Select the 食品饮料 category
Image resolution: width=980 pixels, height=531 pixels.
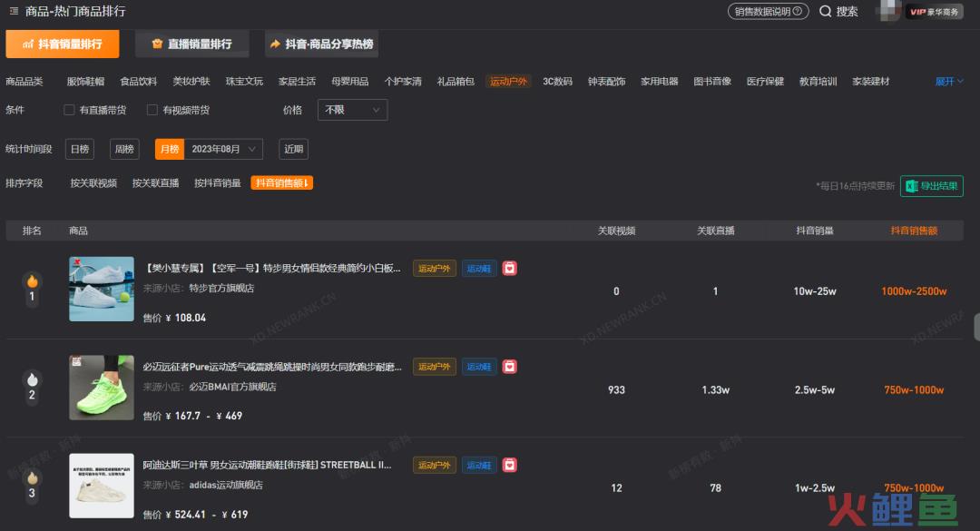(x=139, y=82)
